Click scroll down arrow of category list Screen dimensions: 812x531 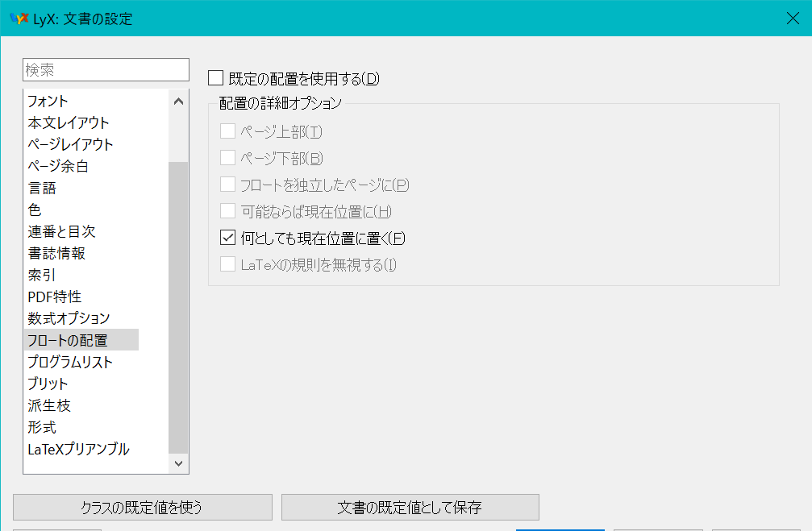coord(179,463)
